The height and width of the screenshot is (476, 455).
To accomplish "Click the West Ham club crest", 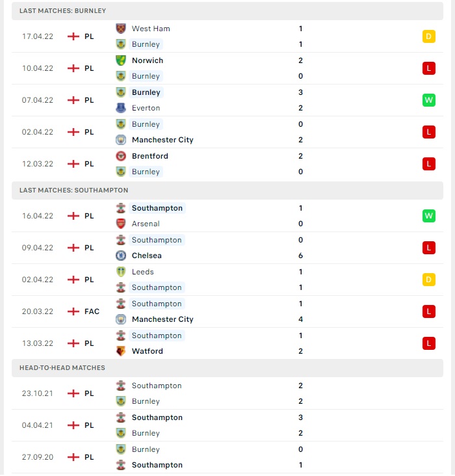I will pyautogui.click(x=121, y=29).
